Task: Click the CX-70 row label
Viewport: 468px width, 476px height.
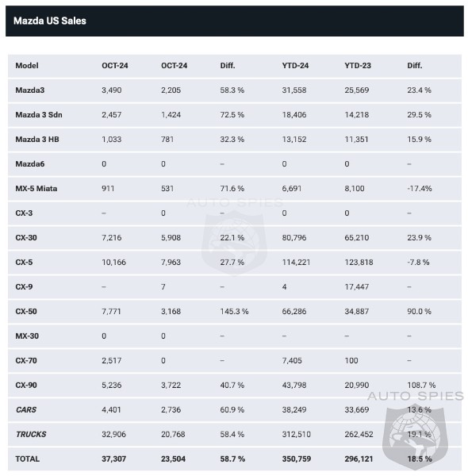Action: coord(26,361)
